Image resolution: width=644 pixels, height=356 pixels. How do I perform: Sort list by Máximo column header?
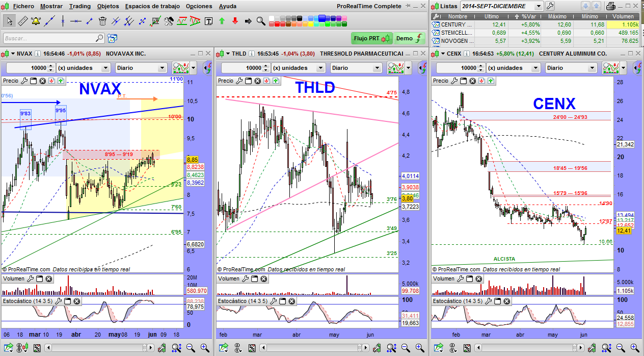pyautogui.click(x=556, y=17)
